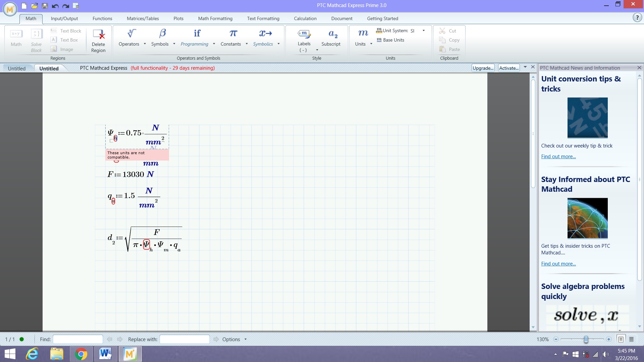Insert a Text Block
This screenshot has width=644, height=362.
66,31
